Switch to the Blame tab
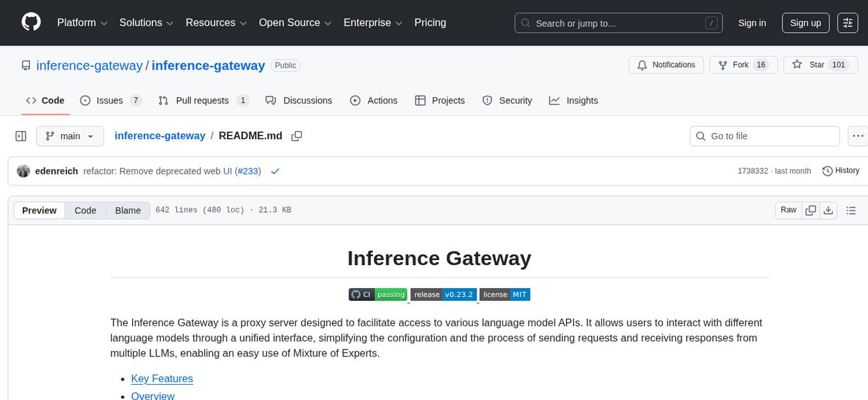 128,210
